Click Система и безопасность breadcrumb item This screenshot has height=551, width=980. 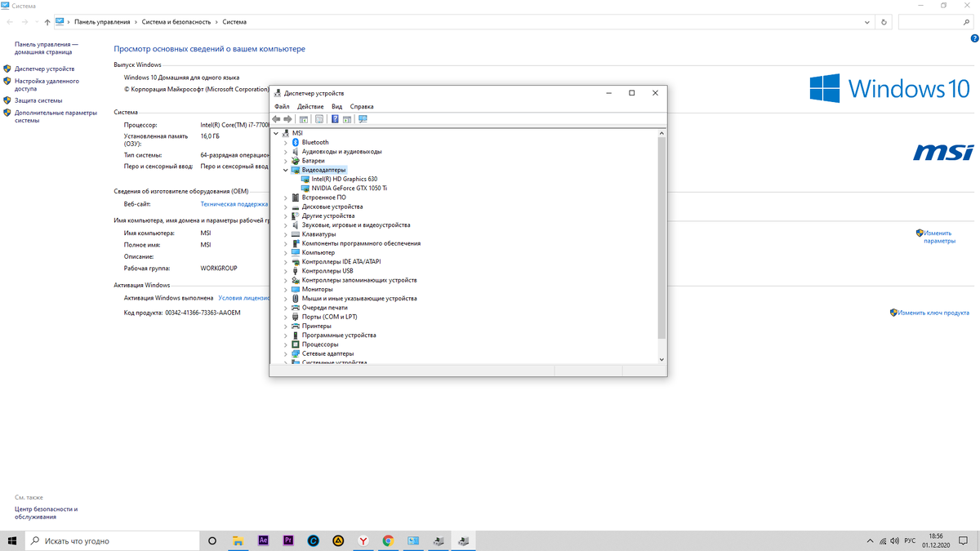pyautogui.click(x=176, y=22)
